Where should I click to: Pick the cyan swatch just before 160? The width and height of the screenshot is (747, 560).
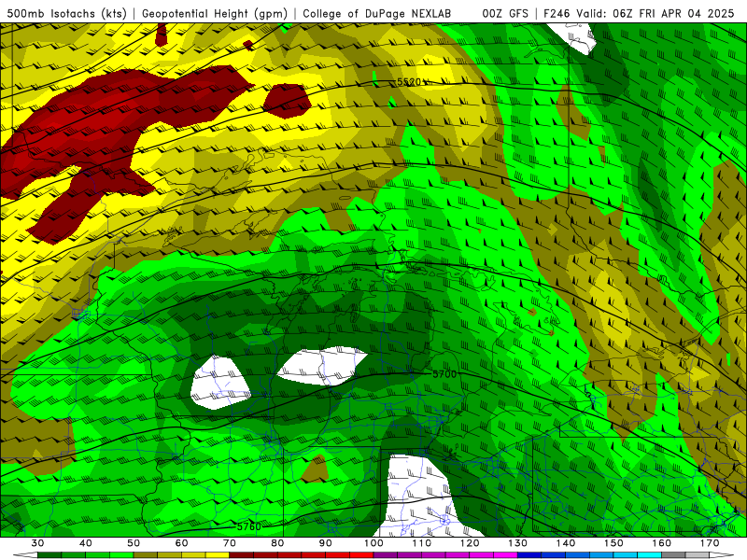pyautogui.click(x=649, y=555)
